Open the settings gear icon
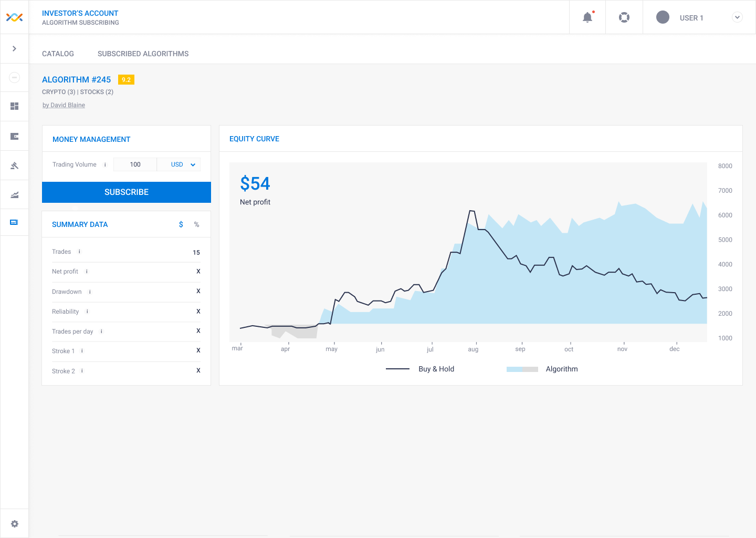Viewport: 756px width, 538px height. pyautogui.click(x=14, y=524)
